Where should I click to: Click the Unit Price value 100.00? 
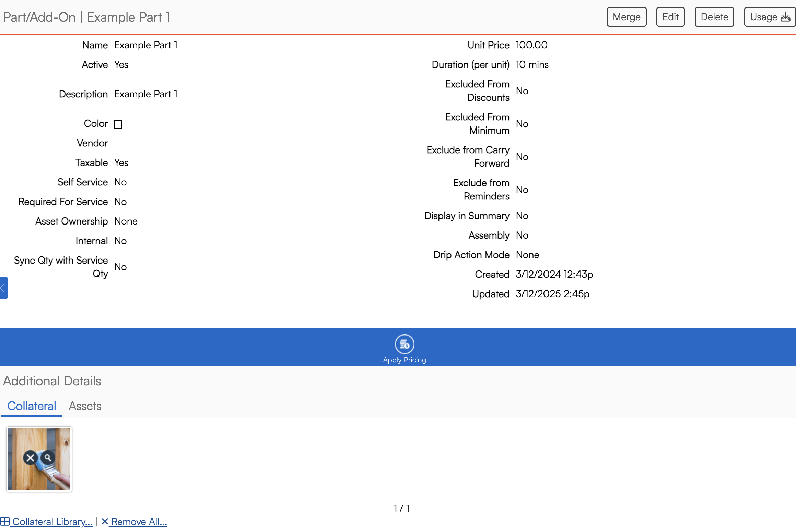(531, 45)
